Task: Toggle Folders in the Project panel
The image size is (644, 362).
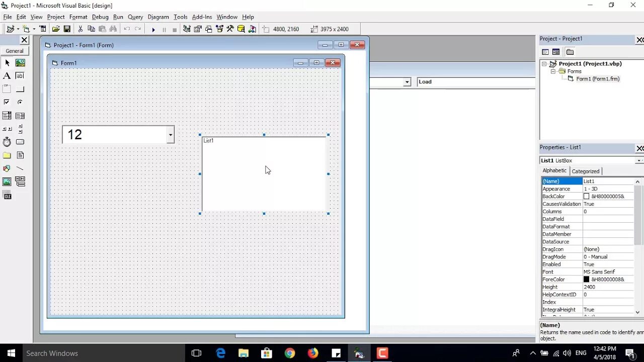Action: [x=570, y=52]
